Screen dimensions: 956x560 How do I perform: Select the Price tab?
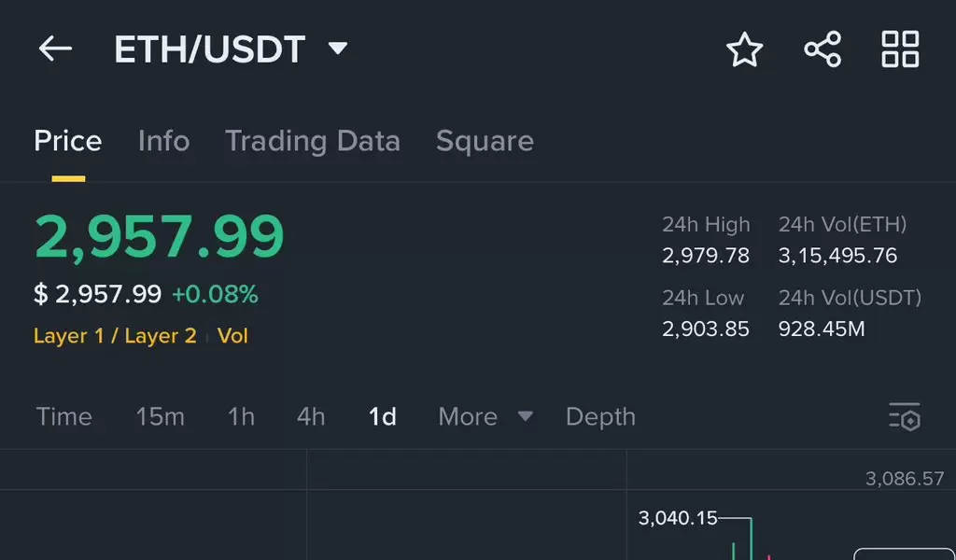[x=67, y=141]
